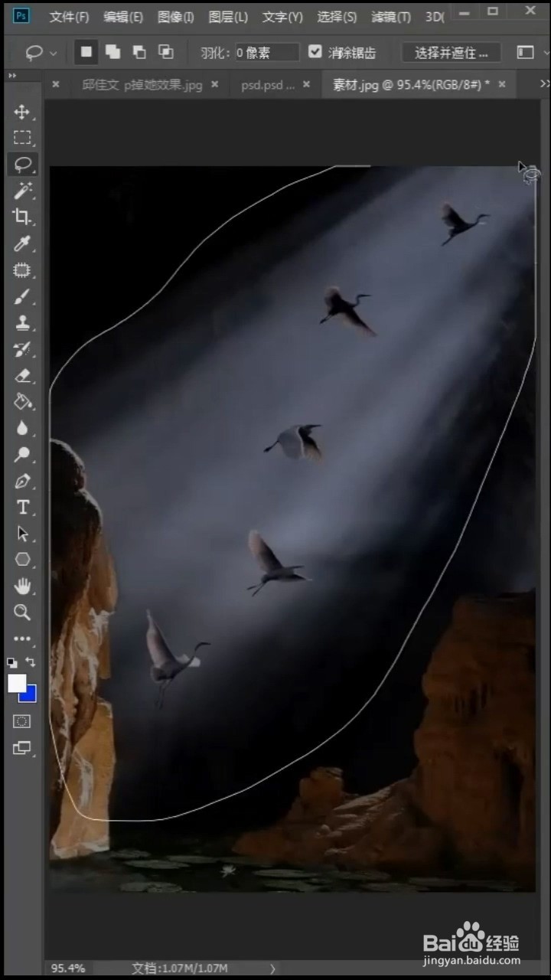Viewport: 551px width, 980px height.
Task: Swap foreground and background colors
Action: tap(31, 661)
